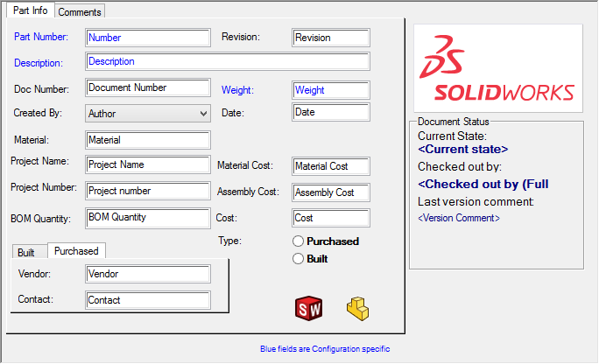Click the Vendor input field
Viewport: 599px width, 364px height.
point(148,274)
